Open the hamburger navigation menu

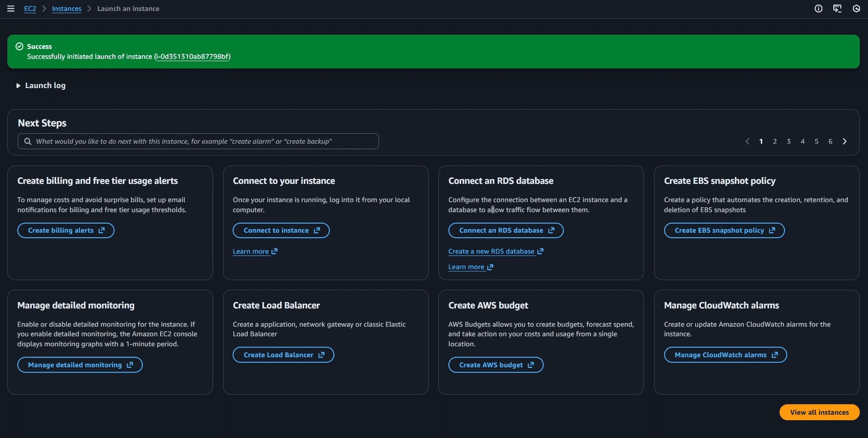11,9
